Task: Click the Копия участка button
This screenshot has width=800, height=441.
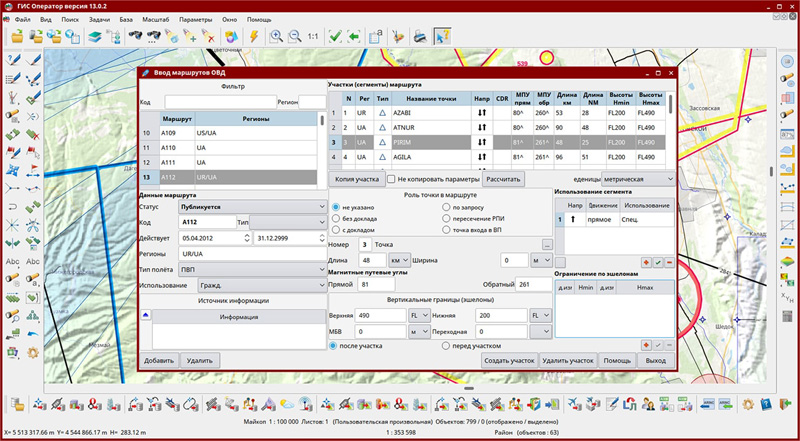Action: 357,180
